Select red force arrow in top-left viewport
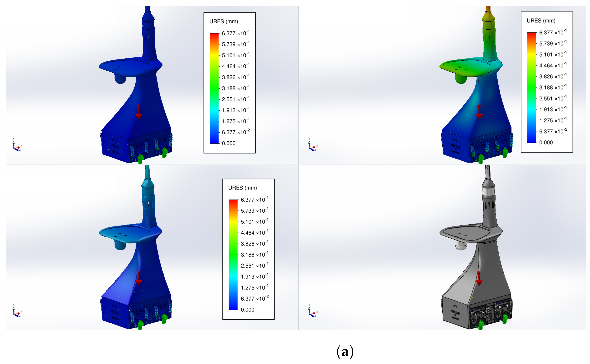This screenshot has height=364, width=590. [138, 112]
